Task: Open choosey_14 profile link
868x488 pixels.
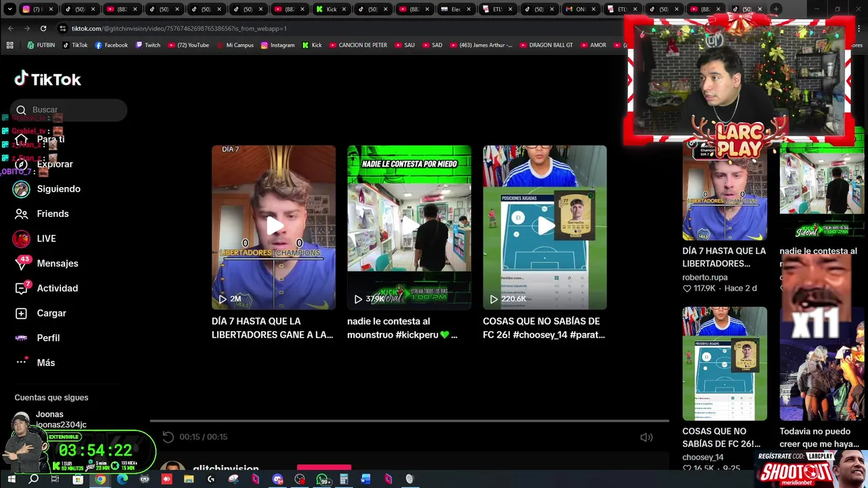Action: (703, 457)
